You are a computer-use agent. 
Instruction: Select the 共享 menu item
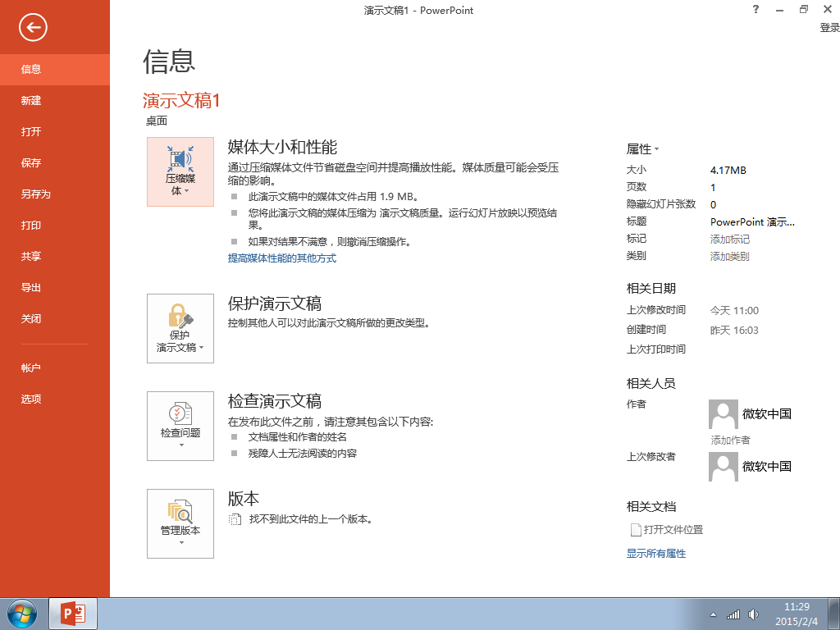coord(55,256)
